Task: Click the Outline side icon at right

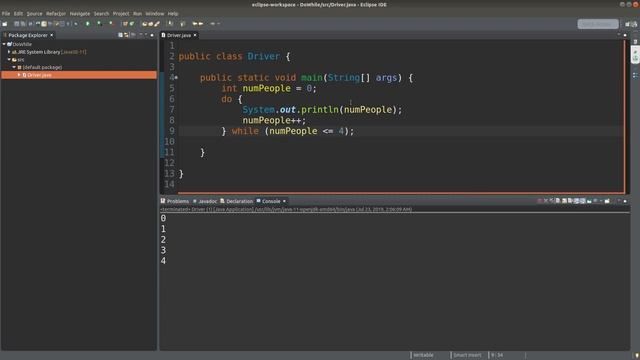Action: point(636,75)
